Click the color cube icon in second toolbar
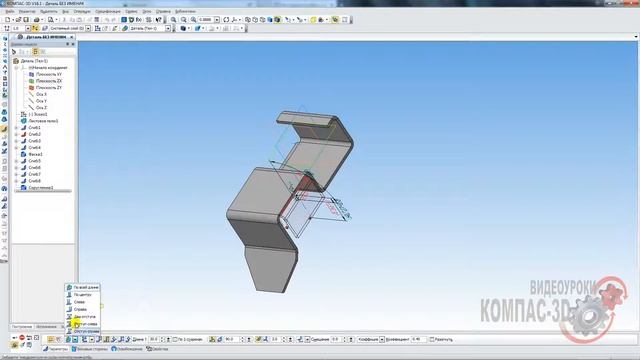 coord(183,28)
